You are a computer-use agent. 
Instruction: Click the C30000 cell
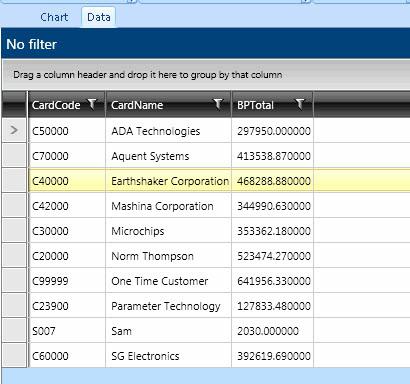coord(67,231)
